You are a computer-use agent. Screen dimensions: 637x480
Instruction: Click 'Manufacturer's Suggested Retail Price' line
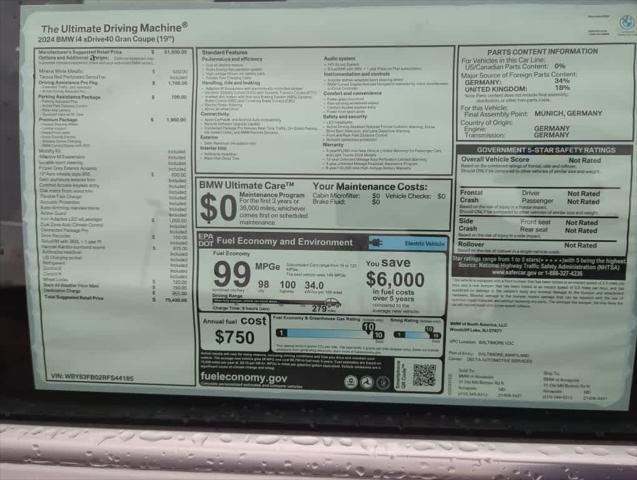pos(113,52)
